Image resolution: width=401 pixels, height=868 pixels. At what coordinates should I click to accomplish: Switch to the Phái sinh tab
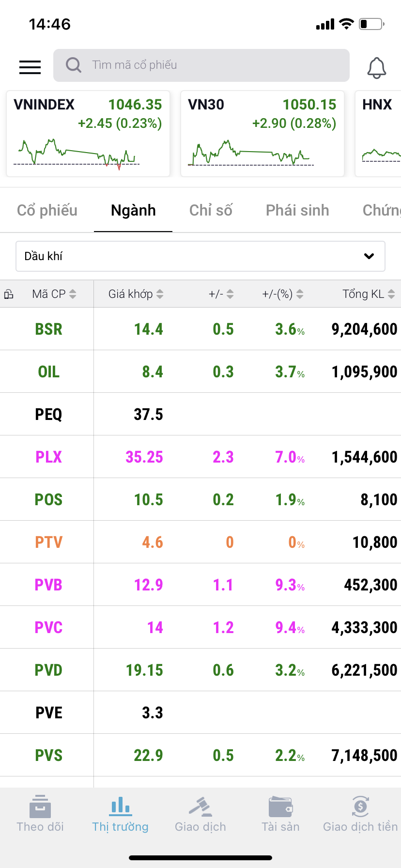click(297, 210)
